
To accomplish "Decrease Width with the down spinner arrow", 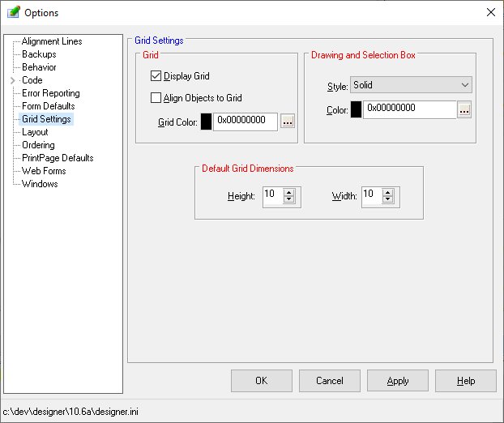I will 388,199.
